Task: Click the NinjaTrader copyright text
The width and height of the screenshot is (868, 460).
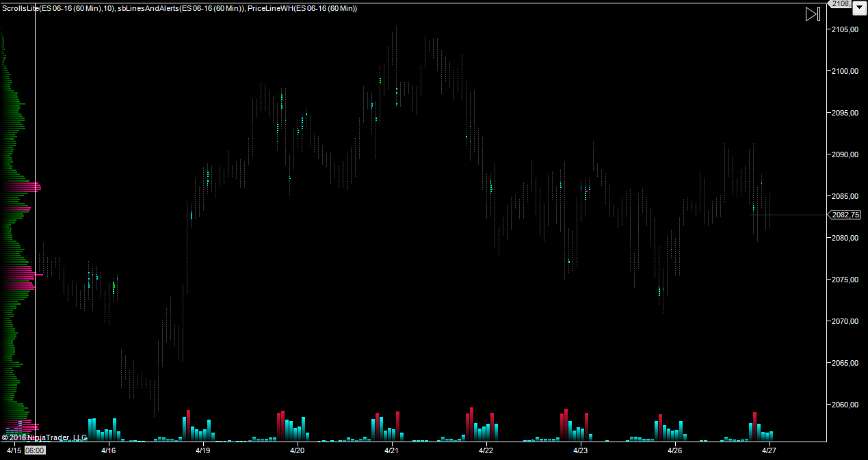Action: (44, 437)
